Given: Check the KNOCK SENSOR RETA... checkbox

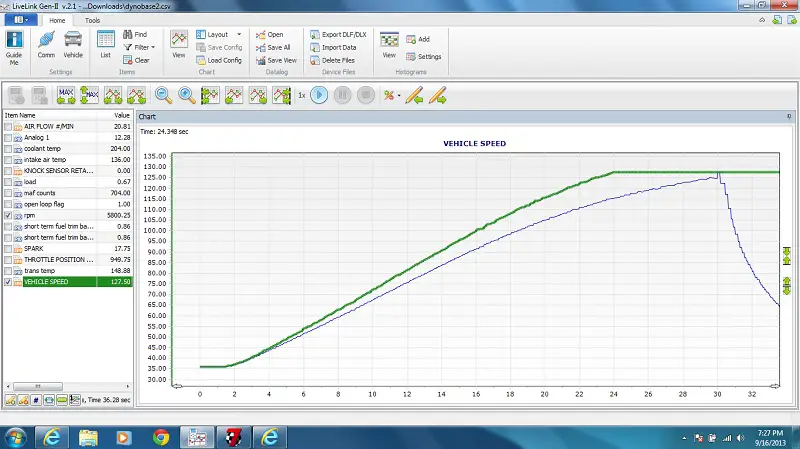Looking at the screenshot, I should (x=8, y=171).
